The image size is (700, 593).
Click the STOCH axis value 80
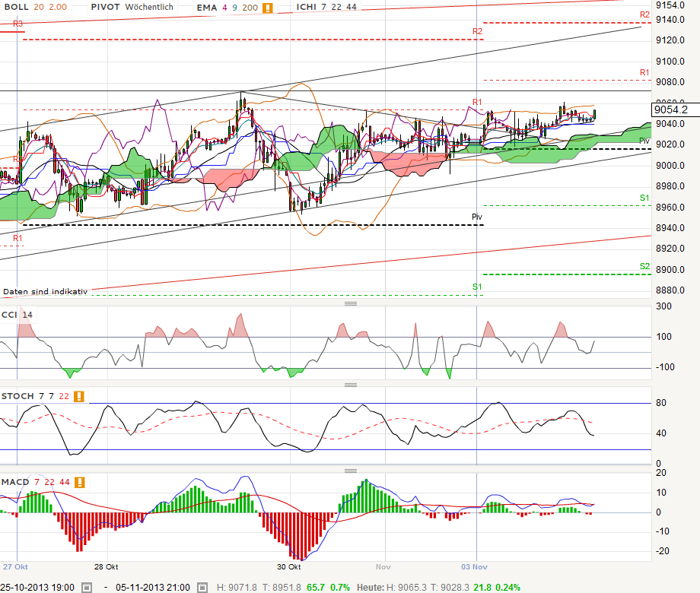[661, 403]
